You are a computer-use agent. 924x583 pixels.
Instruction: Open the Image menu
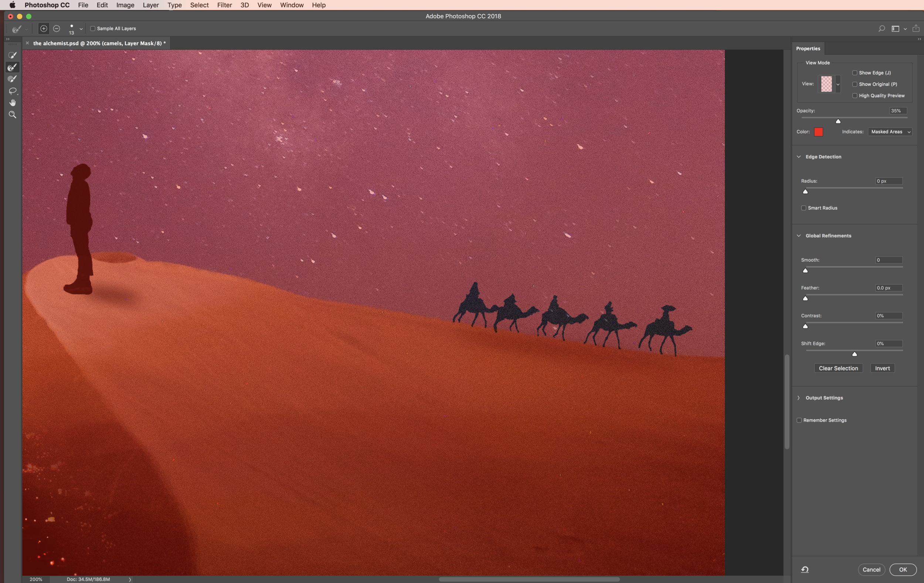[125, 5]
